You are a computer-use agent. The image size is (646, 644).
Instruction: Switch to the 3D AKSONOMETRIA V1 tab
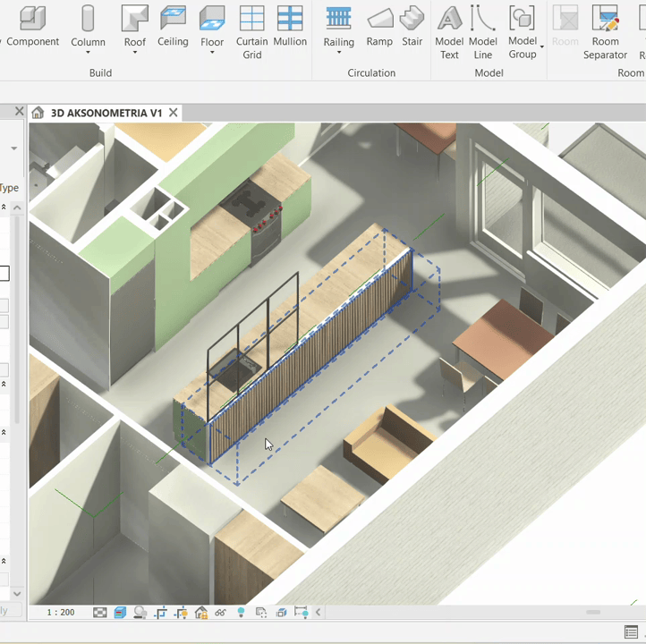pyautogui.click(x=106, y=113)
